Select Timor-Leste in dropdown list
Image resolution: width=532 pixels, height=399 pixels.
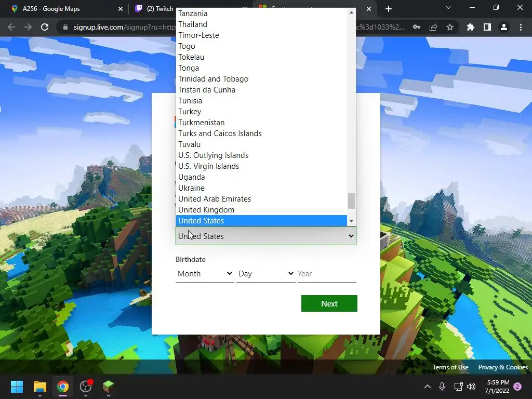pos(261,35)
